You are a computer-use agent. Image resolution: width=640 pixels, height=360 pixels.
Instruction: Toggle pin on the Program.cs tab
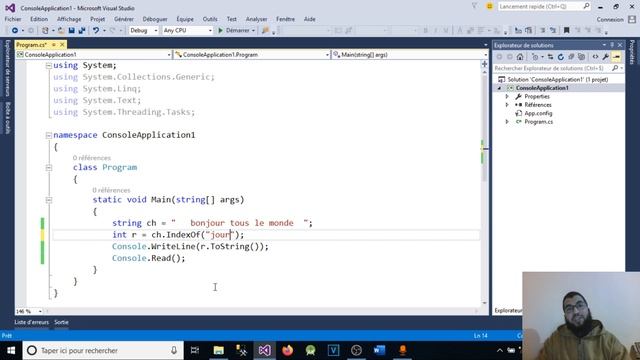coord(54,44)
